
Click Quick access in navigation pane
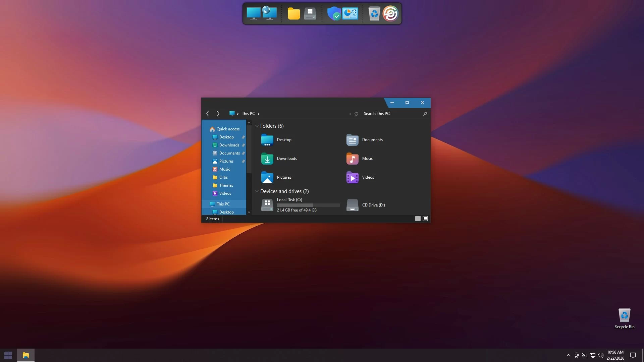(x=228, y=129)
